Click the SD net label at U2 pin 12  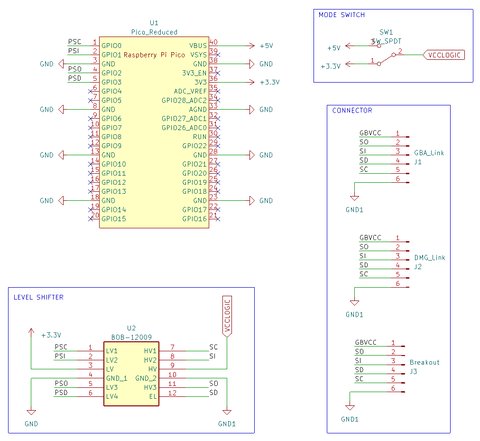coord(214,392)
